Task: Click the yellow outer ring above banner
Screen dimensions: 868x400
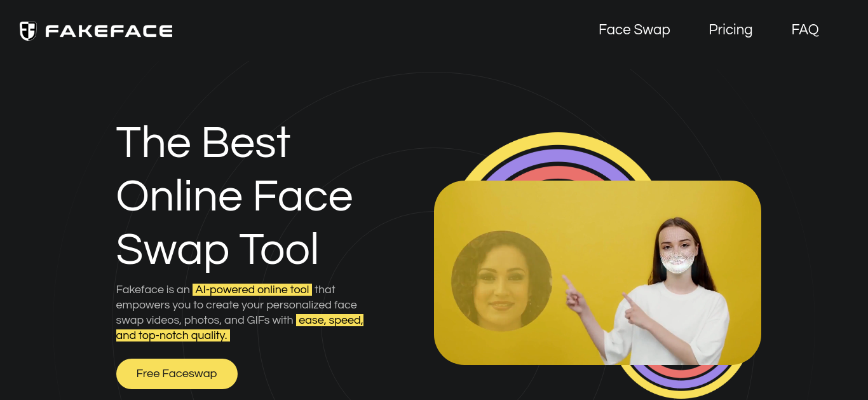Action: [x=557, y=137]
